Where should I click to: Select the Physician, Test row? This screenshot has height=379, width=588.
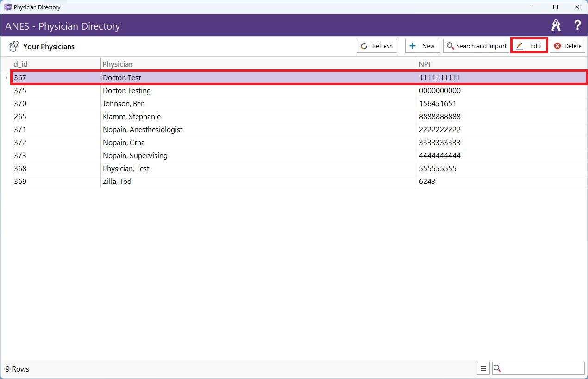click(299, 169)
